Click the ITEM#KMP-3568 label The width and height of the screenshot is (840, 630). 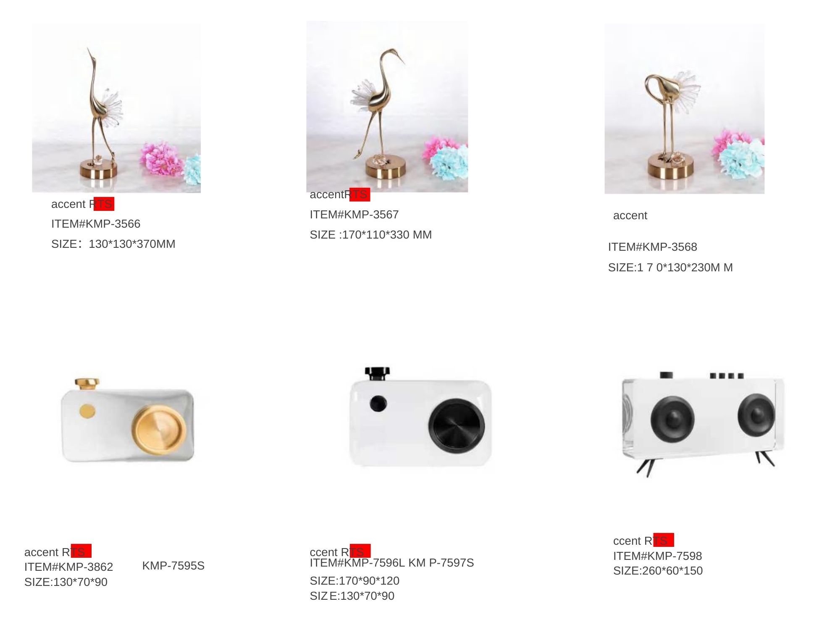coord(652,247)
